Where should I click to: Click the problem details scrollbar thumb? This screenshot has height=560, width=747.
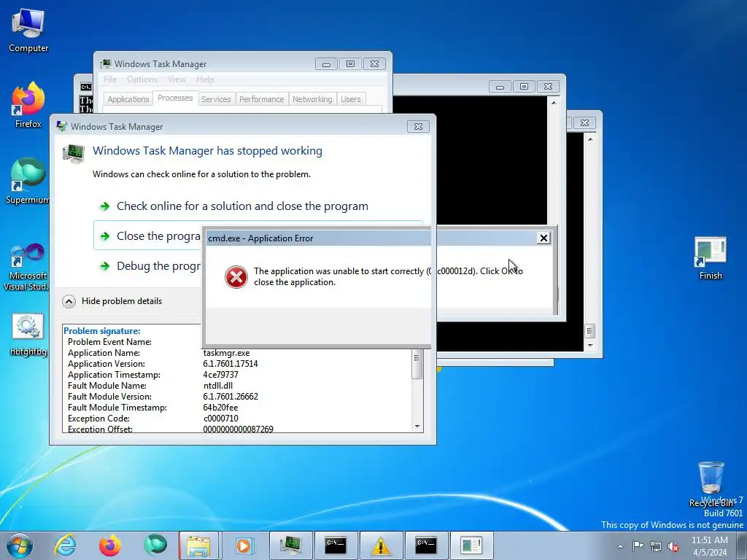click(417, 365)
